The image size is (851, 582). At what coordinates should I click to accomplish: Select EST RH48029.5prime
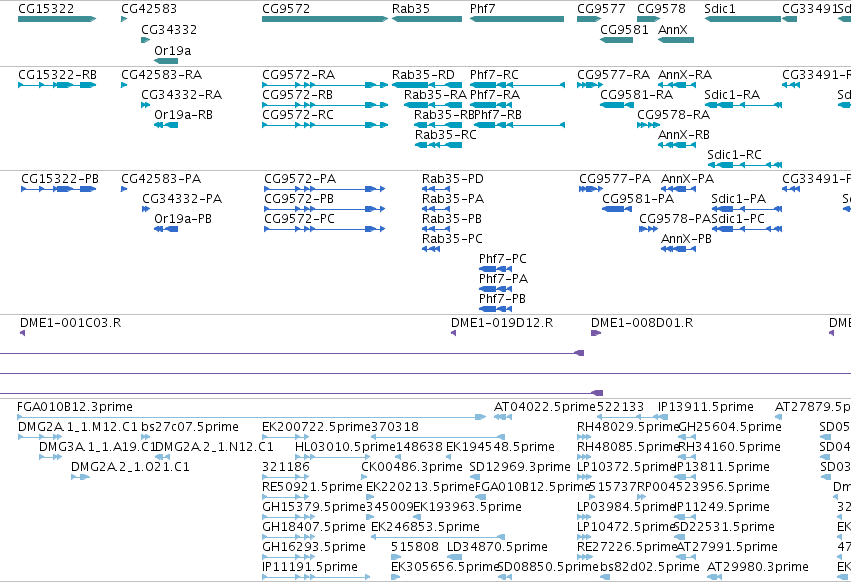628,427
